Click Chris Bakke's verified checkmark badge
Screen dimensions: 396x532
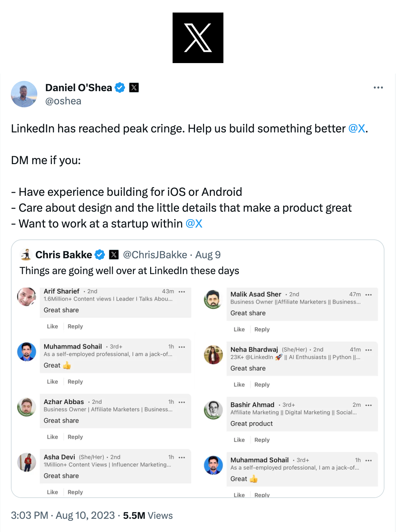click(x=100, y=255)
